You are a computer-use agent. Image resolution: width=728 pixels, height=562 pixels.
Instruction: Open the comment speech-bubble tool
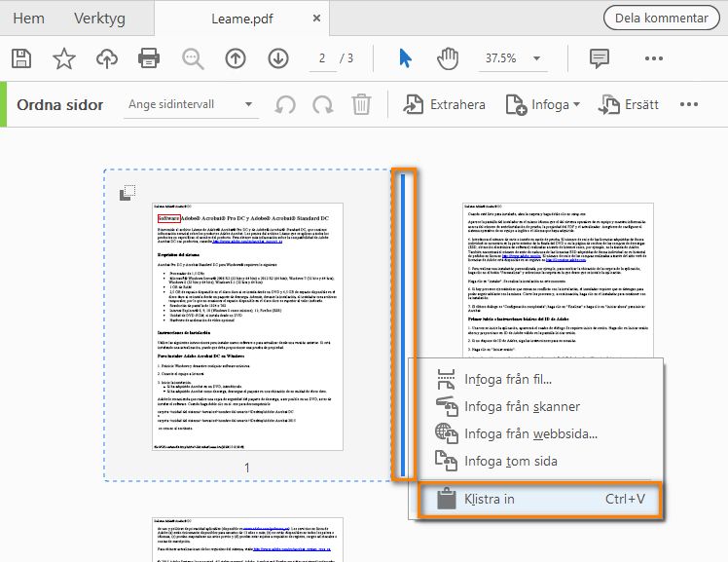tap(600, 58)
